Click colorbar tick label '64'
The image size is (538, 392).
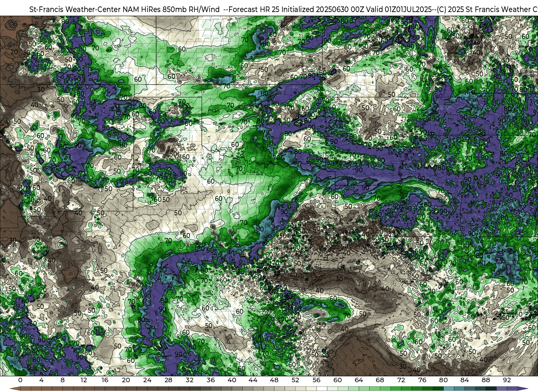[x=359, y=380]
